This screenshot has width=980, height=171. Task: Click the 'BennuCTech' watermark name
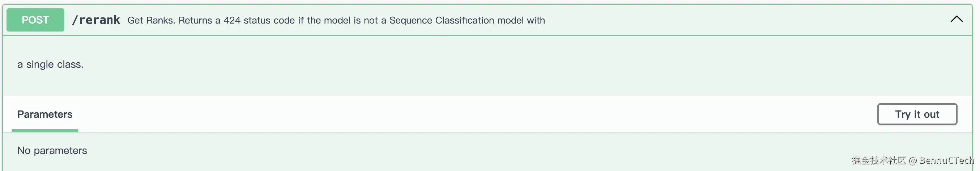pos(946,160)
